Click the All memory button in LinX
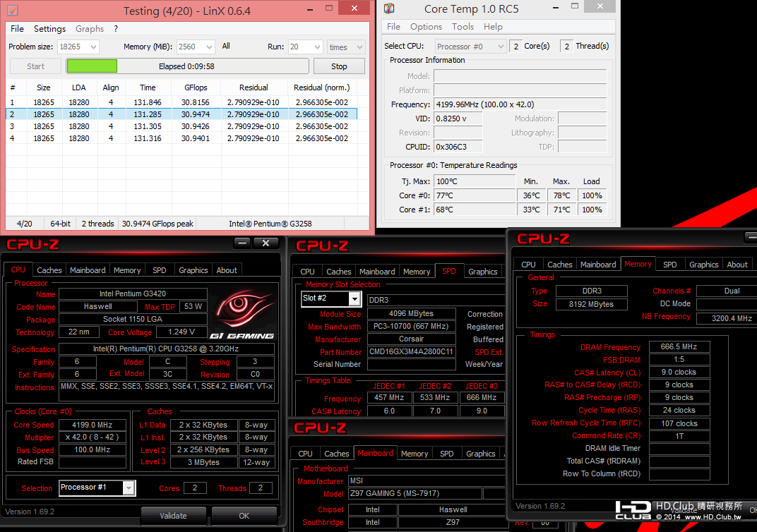 tap(226, 47)
